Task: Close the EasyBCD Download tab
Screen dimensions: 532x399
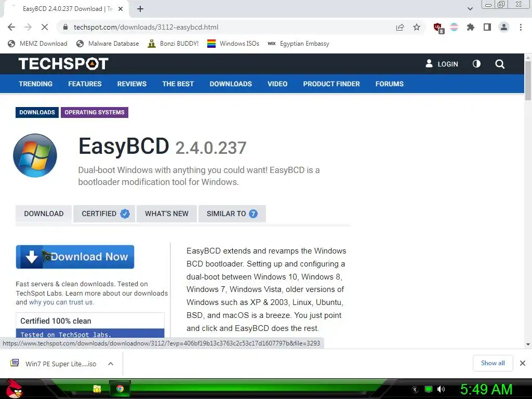Action: point(121,9)
